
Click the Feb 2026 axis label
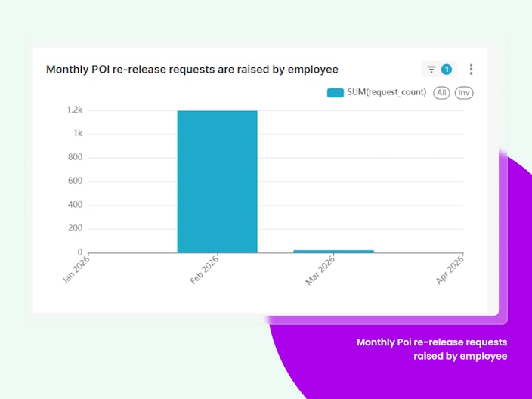click(x=205, y=270)
